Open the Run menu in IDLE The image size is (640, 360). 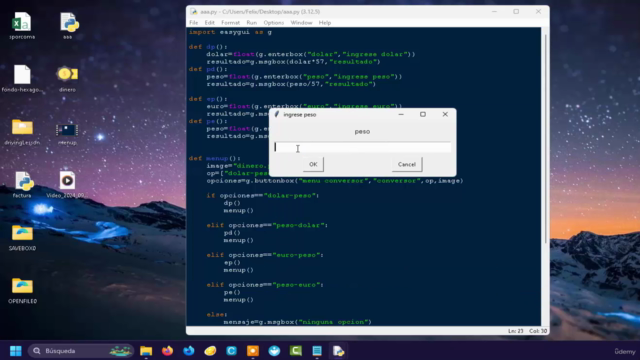click(251, 23)
